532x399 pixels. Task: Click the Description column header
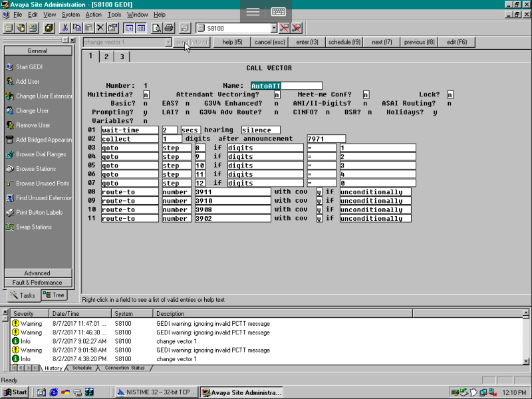click(283, 313)
